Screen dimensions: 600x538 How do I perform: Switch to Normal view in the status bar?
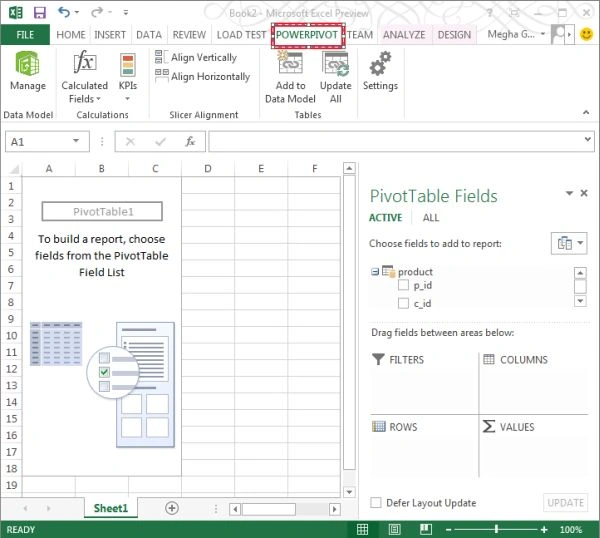pyautogui.click(x=362, y=530)
